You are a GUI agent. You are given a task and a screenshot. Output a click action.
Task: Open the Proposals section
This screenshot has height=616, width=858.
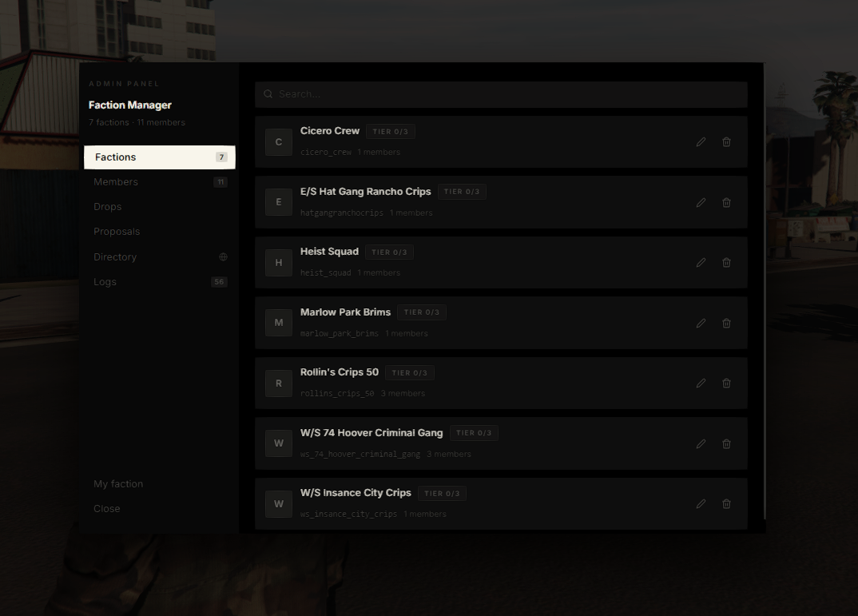click(160, 232)
